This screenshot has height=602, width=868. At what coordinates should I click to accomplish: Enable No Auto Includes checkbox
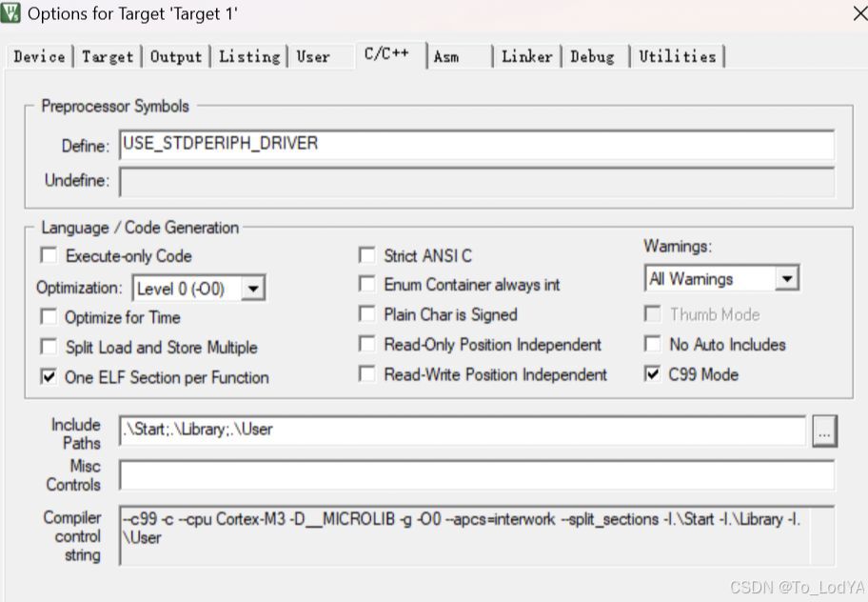point(653,344)
